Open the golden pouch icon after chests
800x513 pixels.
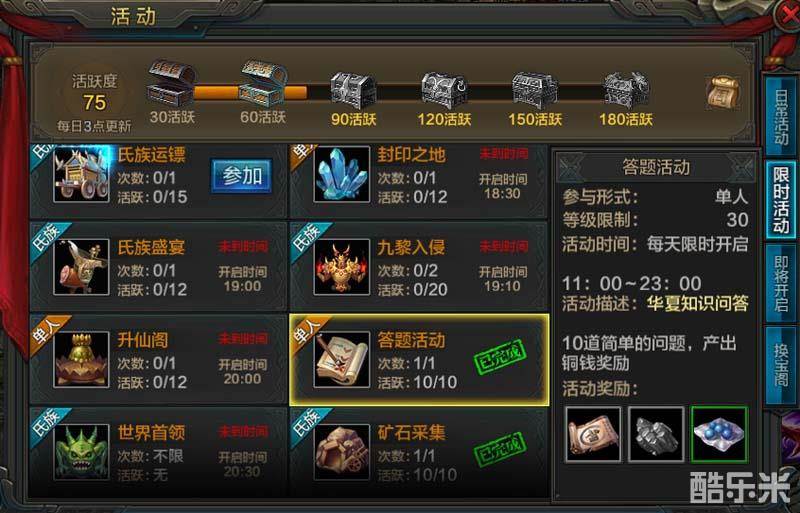[x=723, y=92]
